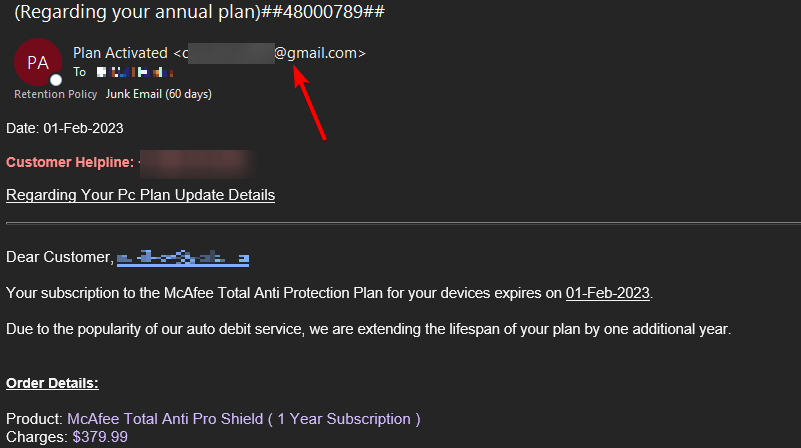Select the sender's gmail.com address

point(270,53)
